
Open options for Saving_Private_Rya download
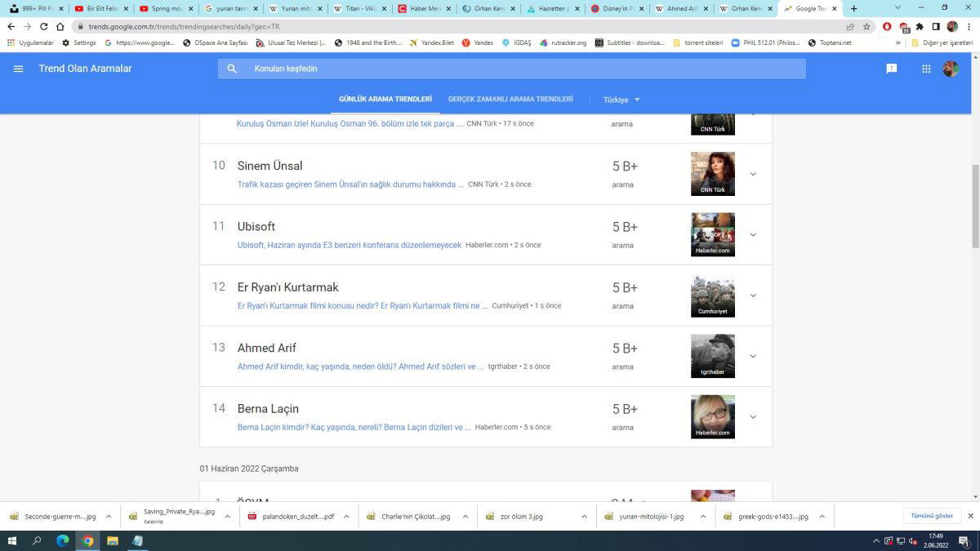tap(227, 516)
